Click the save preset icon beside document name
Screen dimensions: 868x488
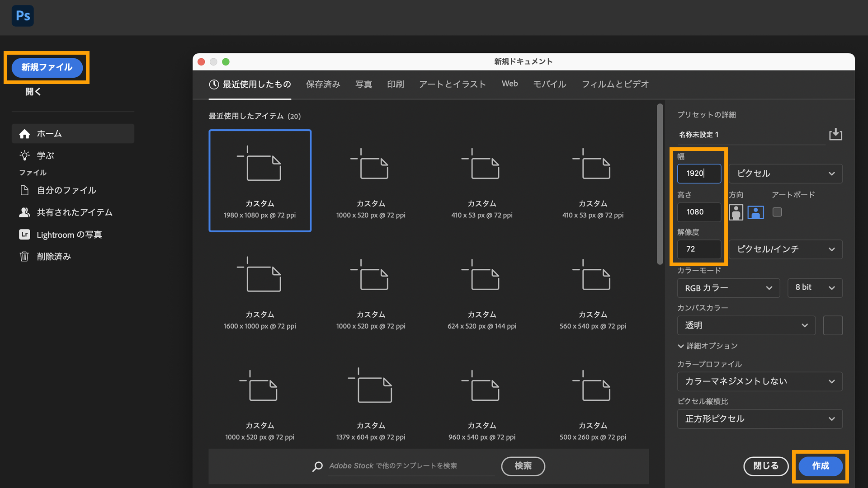tap(835, 134)
